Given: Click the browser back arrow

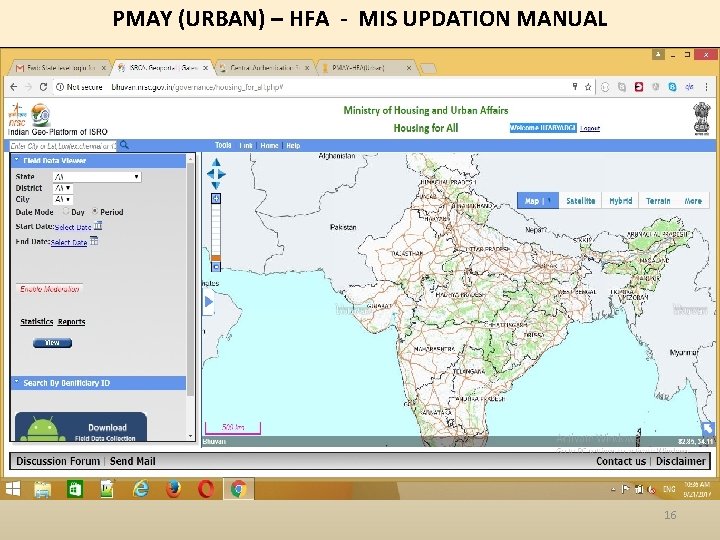Looking at the screenshot, I should coord(14,87).
